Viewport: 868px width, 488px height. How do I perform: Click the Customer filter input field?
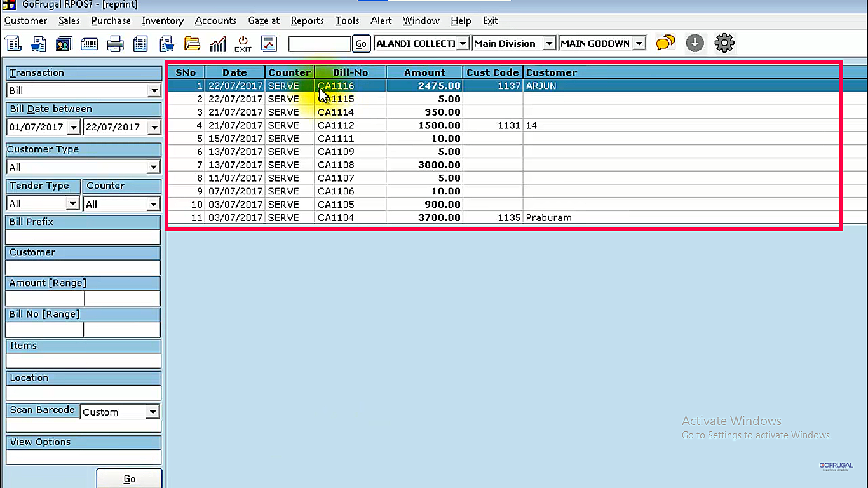83,268
